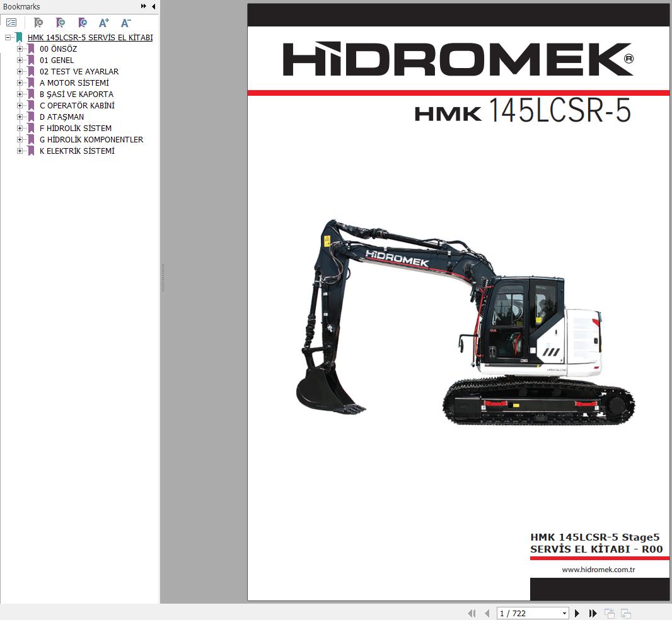
Task: Click the bookmark properties icon
Action: pyautogui.click(x=83, y=23)
